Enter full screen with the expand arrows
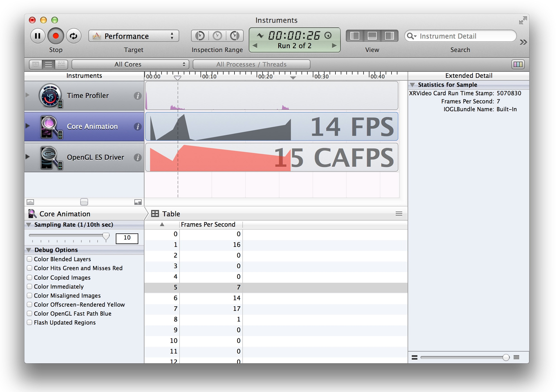The image size is (556, 392). (x=523, y=20)
